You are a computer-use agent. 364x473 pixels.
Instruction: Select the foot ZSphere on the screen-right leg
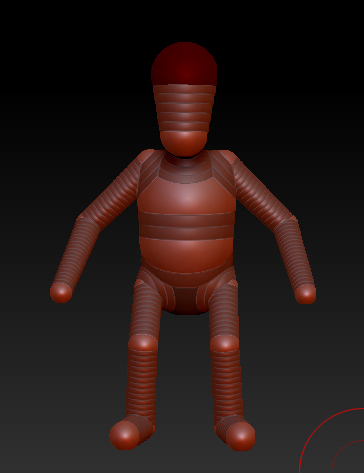(241, 436)
